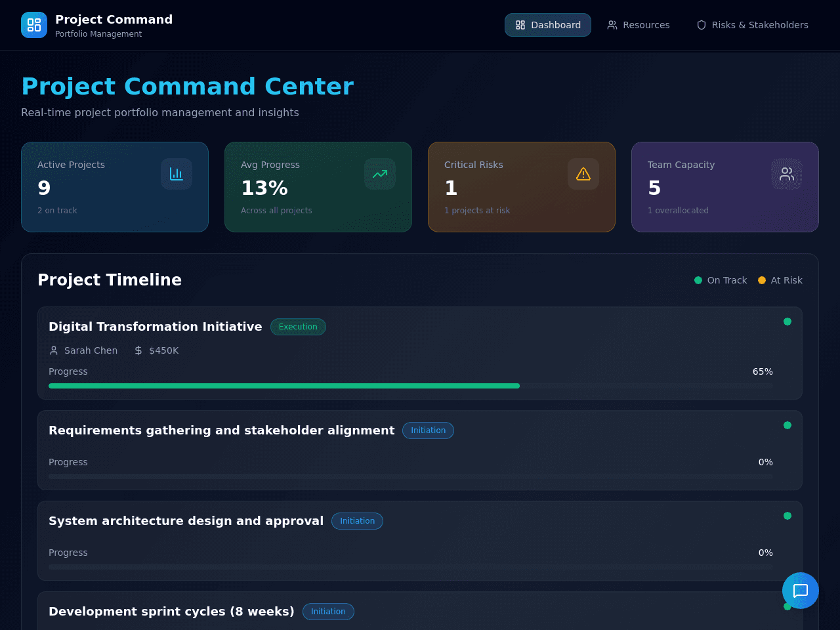Click the 13% average progress value
Image resolution: width=840 pixels, height=630 pixels.
(x=264, y=188)
